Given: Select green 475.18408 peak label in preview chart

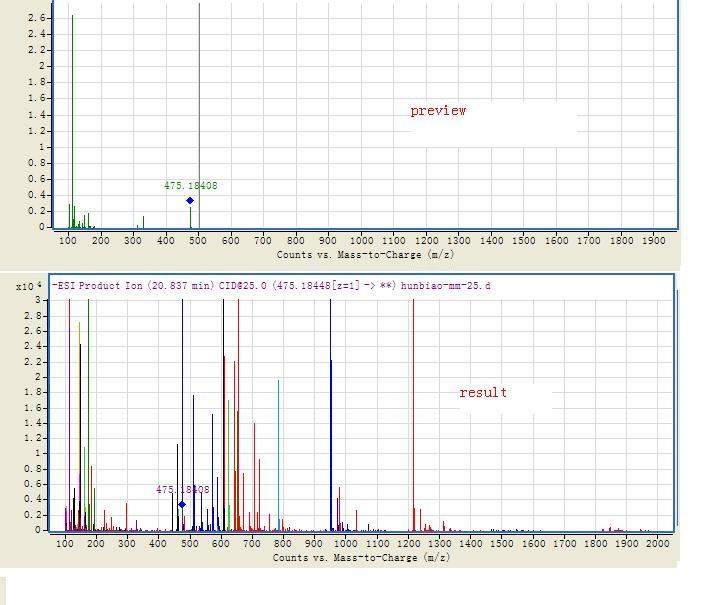Looking at the screenshot, I should click(x=190, y=185).
